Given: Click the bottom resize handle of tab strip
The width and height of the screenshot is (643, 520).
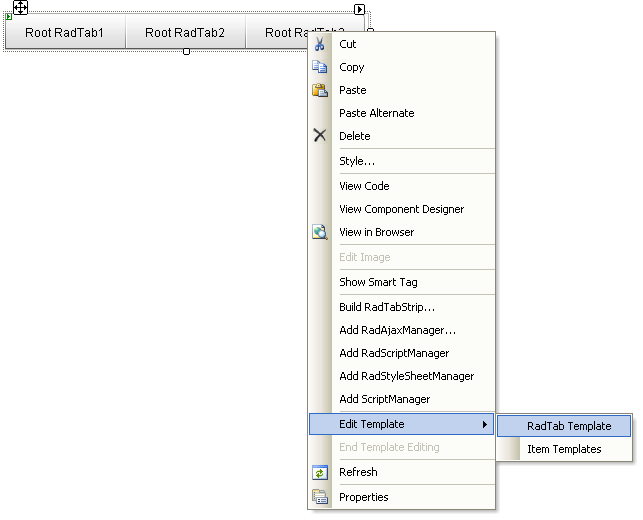Looking at the screenshot, I should click(x=186, y=52).
